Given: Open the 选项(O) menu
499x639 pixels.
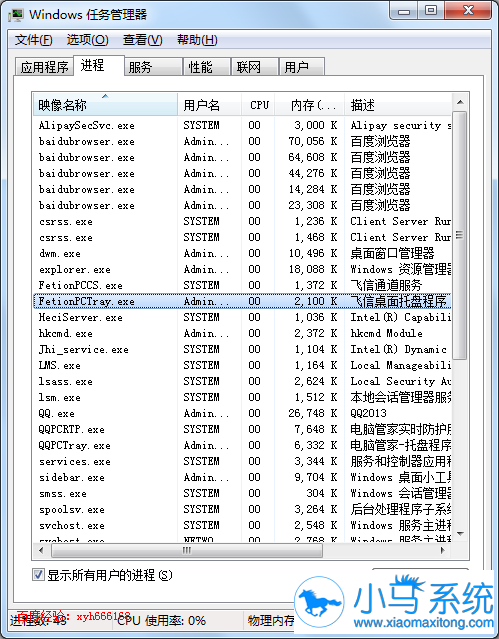Looking at the screenshot, I should coord(87,40).
